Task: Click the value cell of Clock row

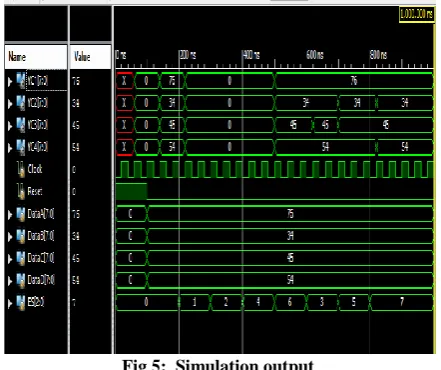Action: tap(74, 169)
